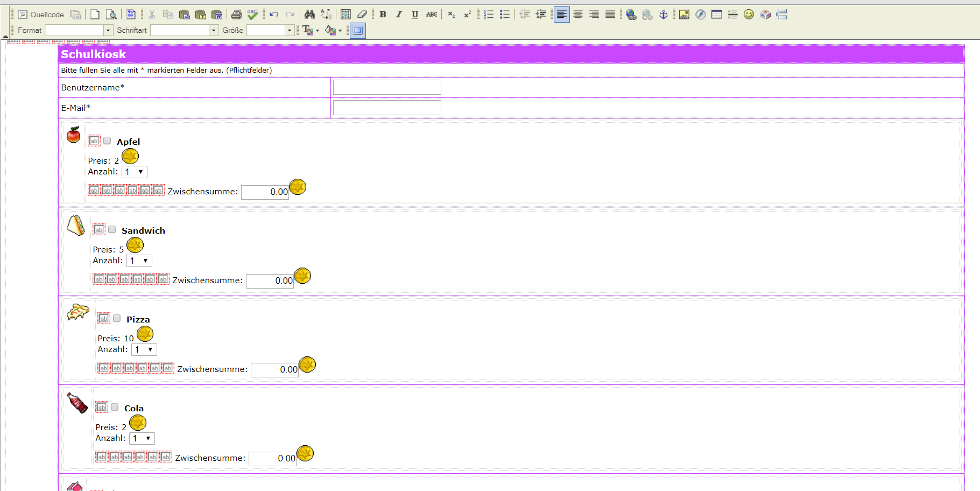
Task: Open the Templates icon
Action: pos(131,15)
